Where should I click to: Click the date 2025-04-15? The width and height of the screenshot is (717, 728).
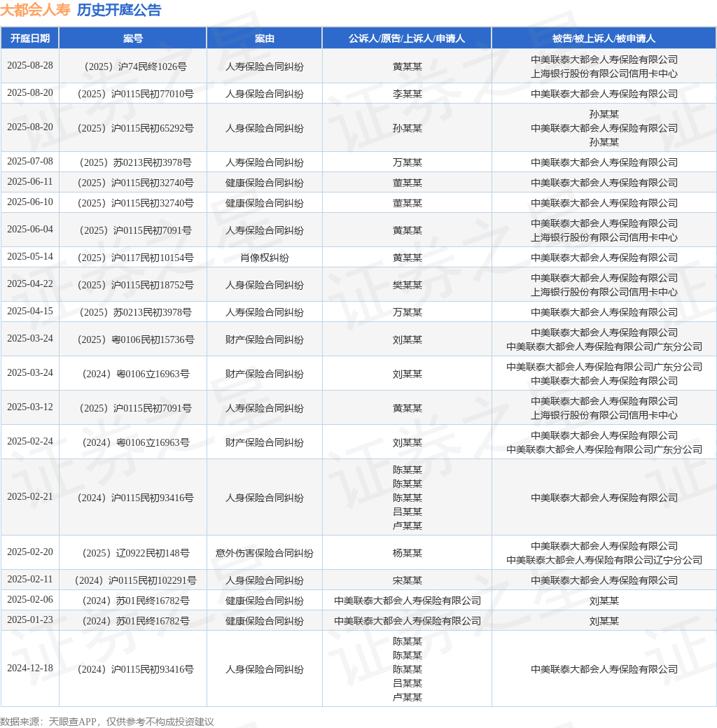pyautogui.click(x=29, y=311)
